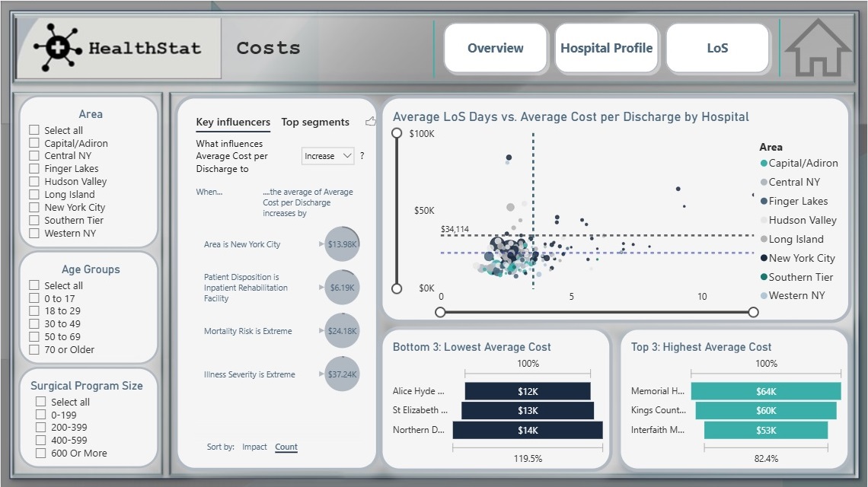The width and height of the screenshot is (868, 487).
Task: Check the Capital/Adiron area checkbox
Action: (x=34, y=143)
